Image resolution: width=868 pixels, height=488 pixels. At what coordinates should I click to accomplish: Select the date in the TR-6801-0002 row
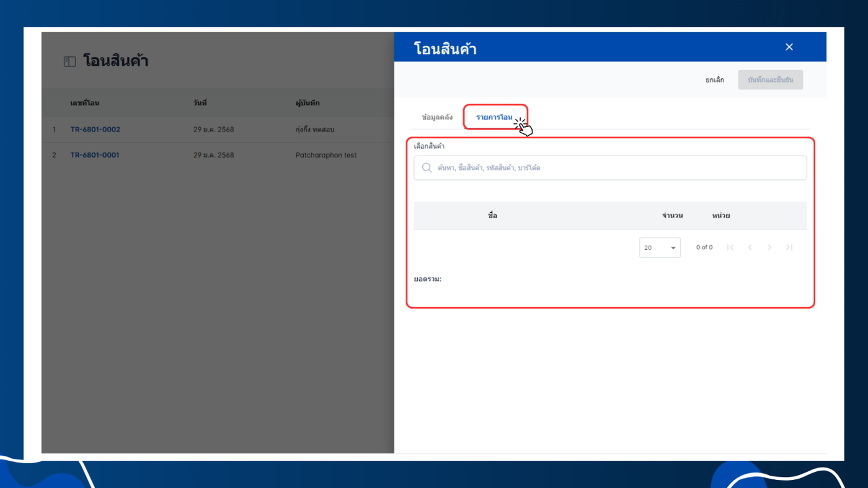(214, 130)
